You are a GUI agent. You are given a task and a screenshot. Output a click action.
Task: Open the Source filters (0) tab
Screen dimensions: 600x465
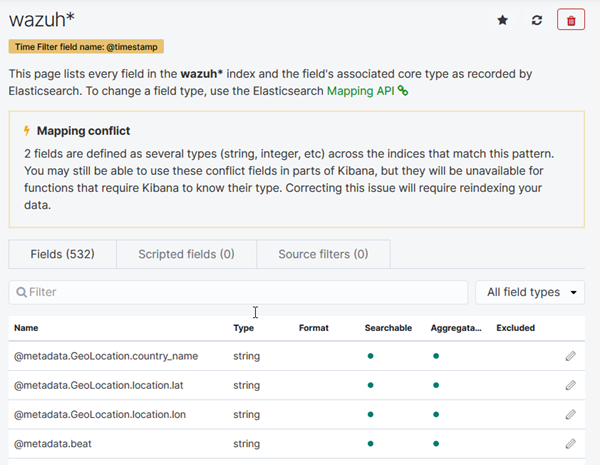(323, 254)
